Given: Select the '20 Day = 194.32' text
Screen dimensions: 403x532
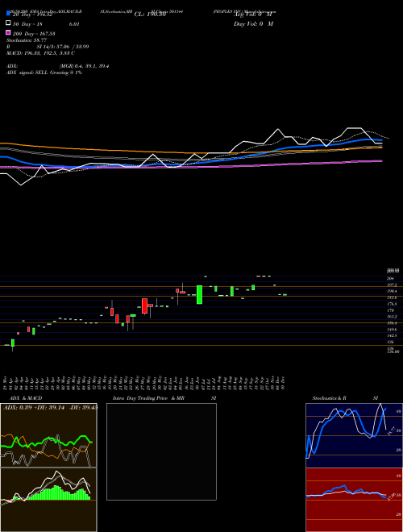Looking at the screenshot, I should (34, 15).
